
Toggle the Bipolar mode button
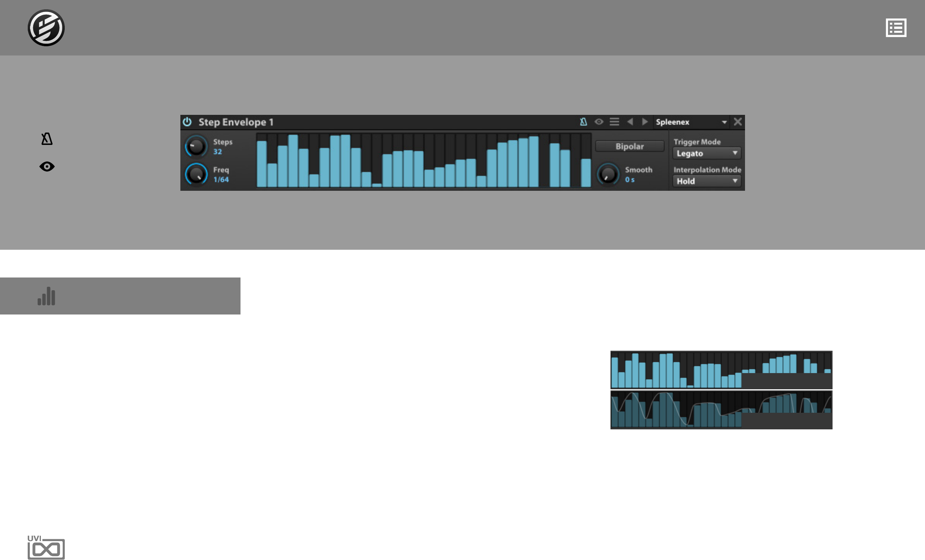pos(629,146)
